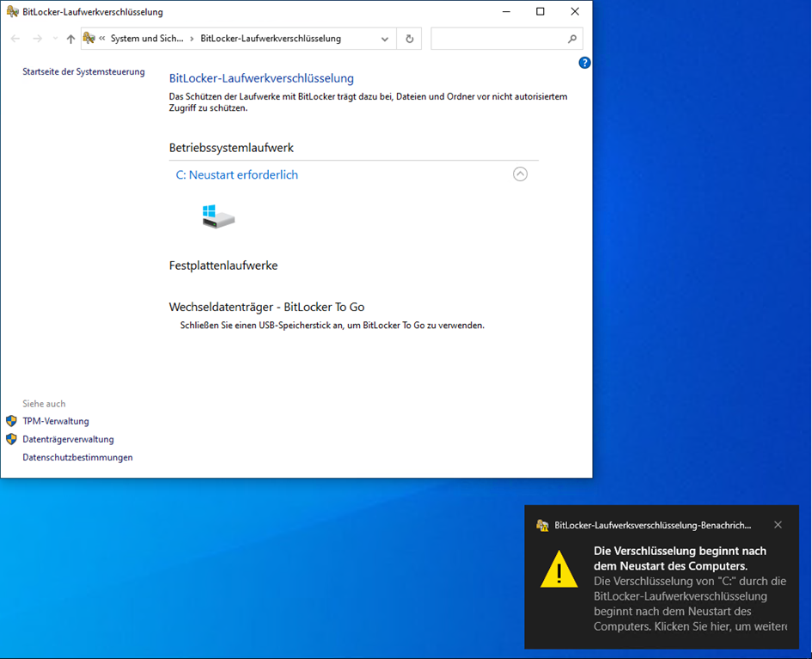Click the 'BitLocker-Laufwerkverschlüsselung' page heading

tap(261, 79)
